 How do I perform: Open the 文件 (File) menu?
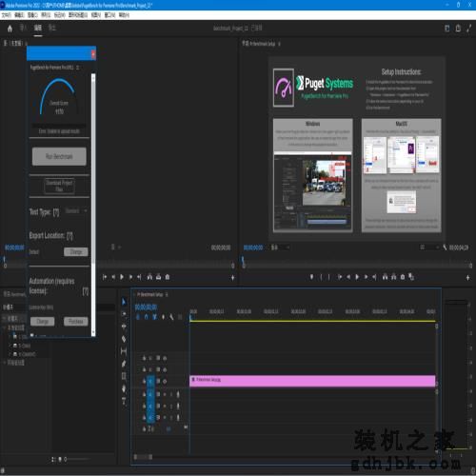6,15
